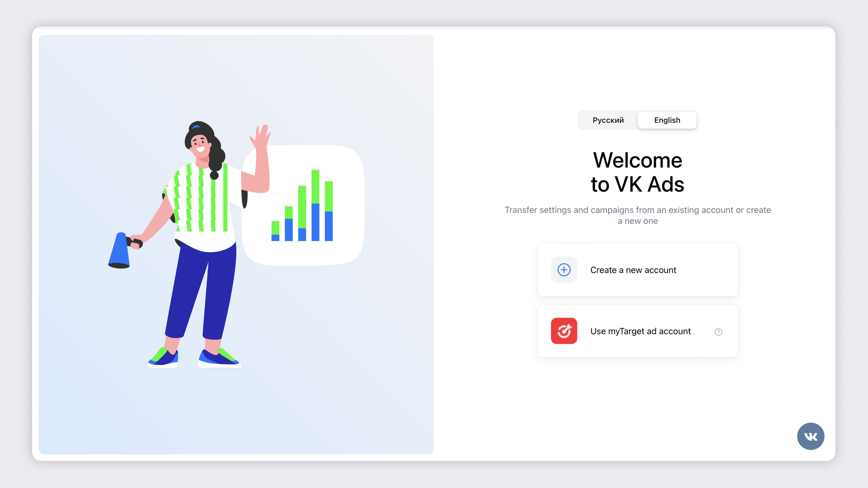This screenshot has width=868, height=488.
Task: Click the blue plus circle icon
Action: [564, 270]
